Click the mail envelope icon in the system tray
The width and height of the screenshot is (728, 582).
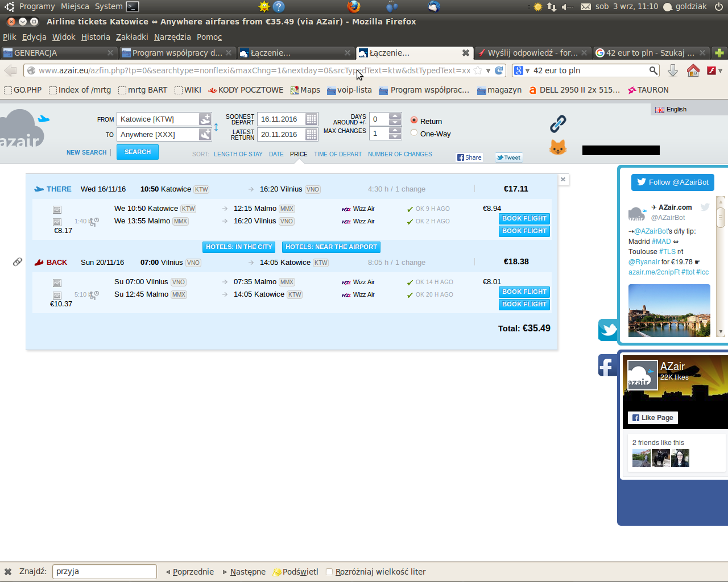tap(586, 7)
